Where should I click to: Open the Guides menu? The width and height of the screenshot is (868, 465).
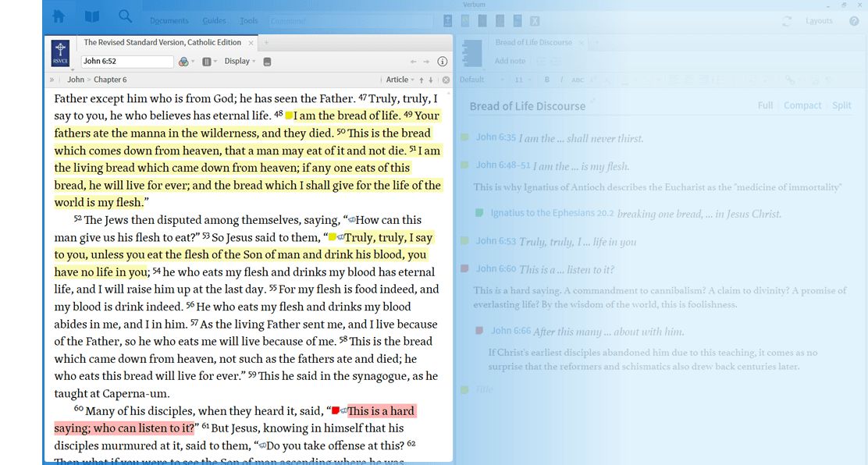(x=214, y=20)
